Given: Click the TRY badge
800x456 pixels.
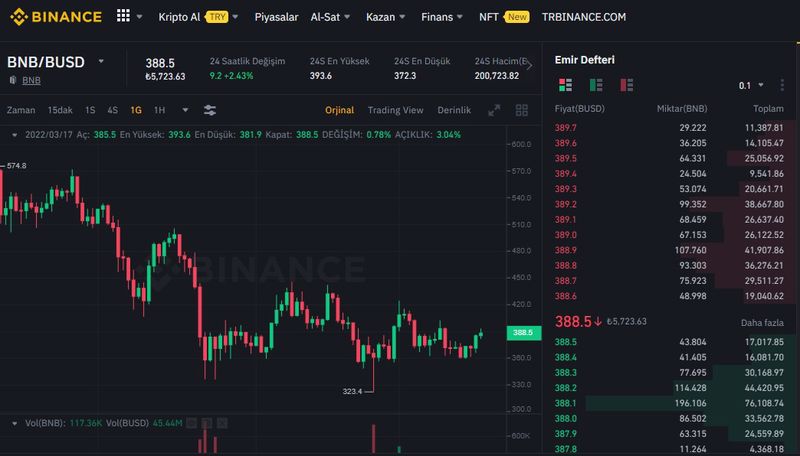Looking at the screenshot, I should pyautogui.click(x=217, y=17).
